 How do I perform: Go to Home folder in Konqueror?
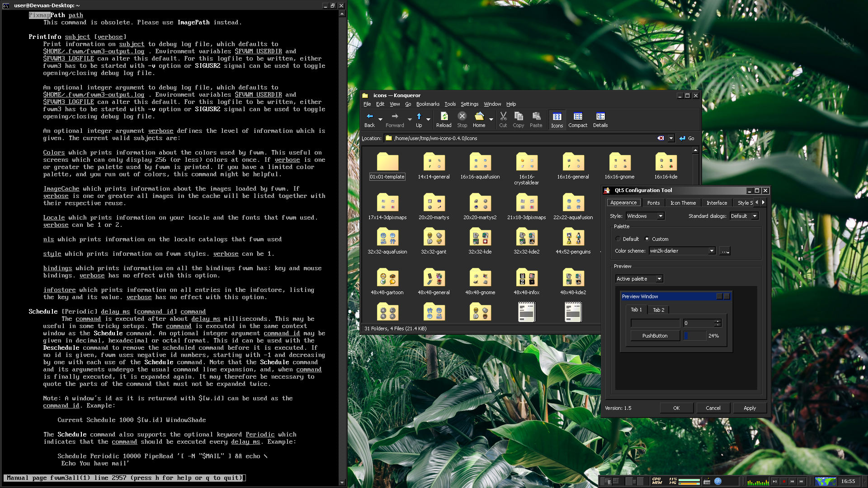click(x=479, y=120)
